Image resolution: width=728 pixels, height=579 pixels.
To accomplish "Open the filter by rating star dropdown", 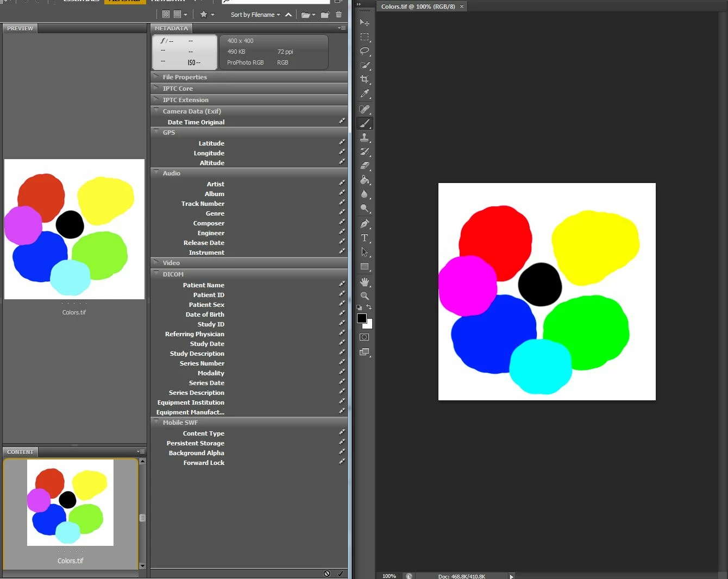I will [207, 15].
